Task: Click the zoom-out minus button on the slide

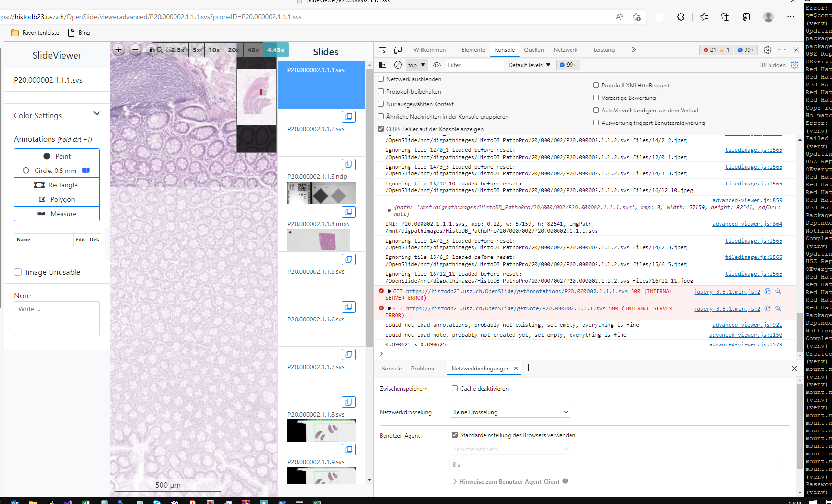Action: (135, 49)
